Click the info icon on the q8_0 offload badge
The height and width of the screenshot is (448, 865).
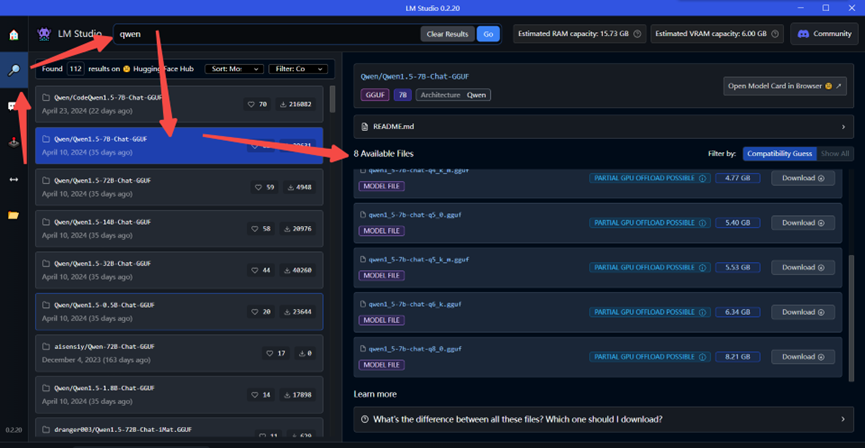[x=702, y=357]
